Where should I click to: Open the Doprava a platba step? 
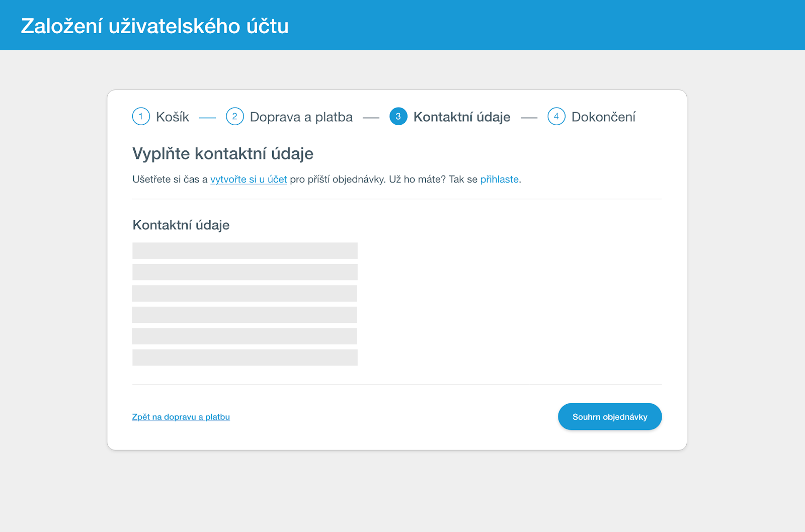point(301,117)
